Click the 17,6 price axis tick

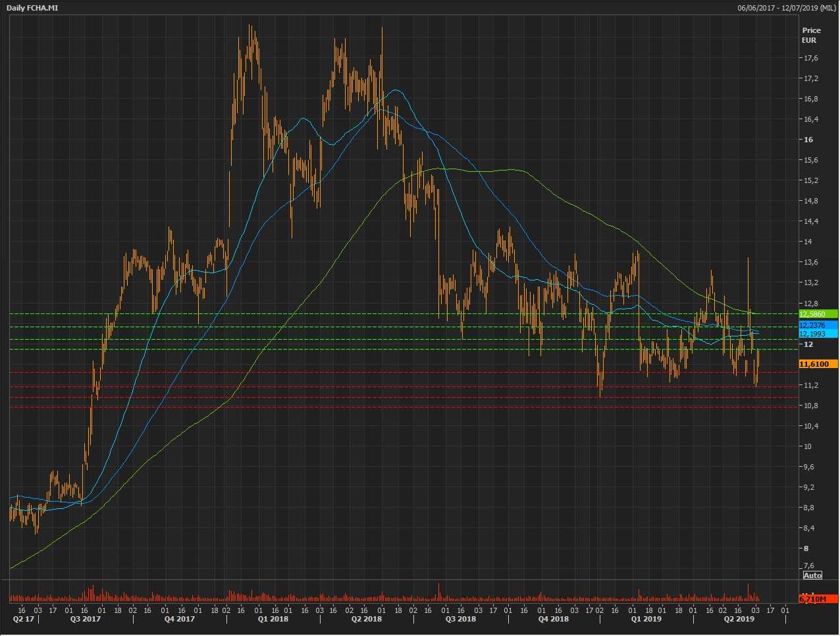point(811,58)
